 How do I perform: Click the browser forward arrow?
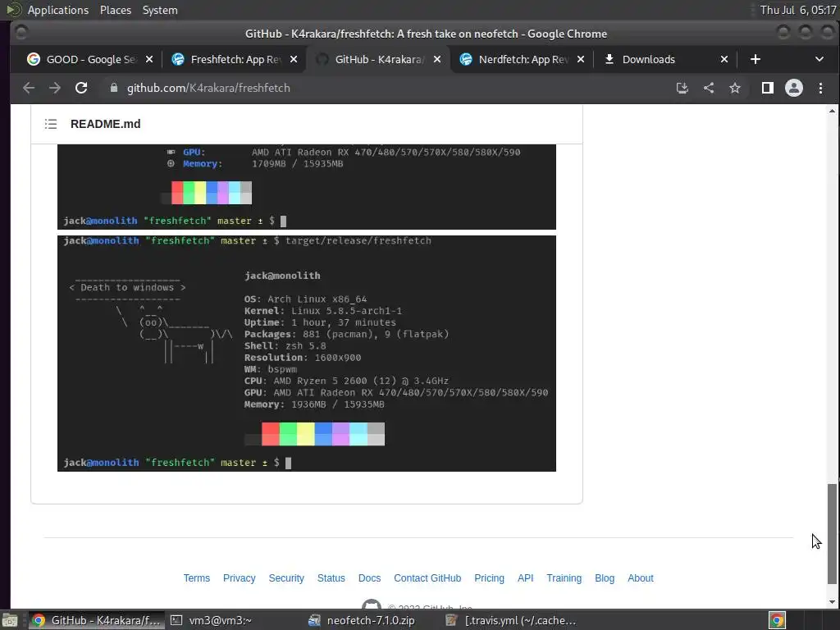[x=55, y=88]
